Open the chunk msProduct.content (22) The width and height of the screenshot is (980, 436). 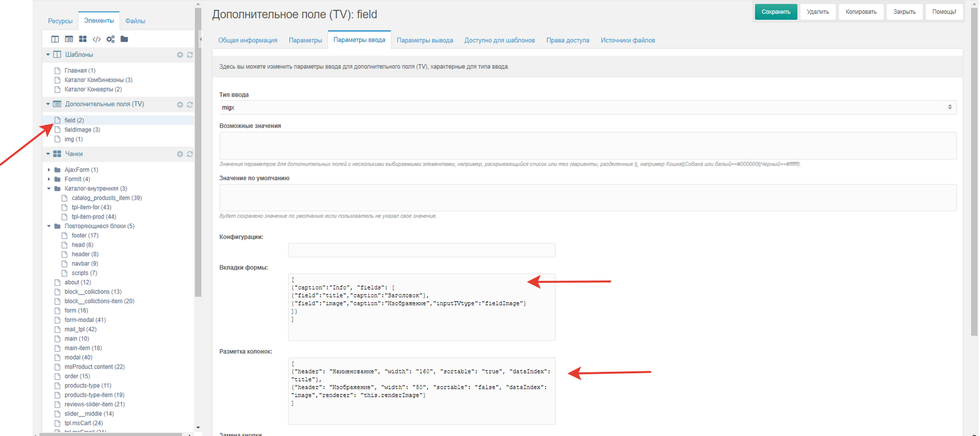coord(94,367)
